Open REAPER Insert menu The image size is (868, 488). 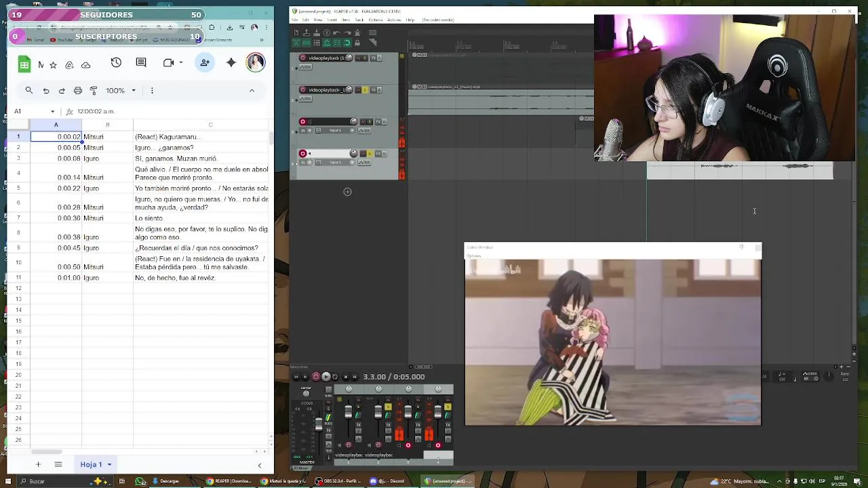(x=332, y=20)
